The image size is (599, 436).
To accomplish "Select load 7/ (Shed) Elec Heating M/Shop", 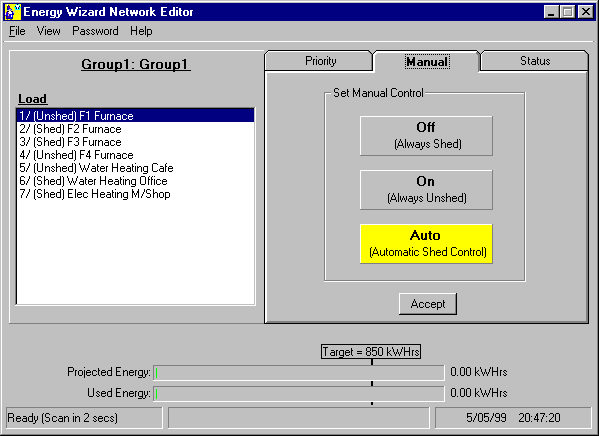I will [135, 194].
